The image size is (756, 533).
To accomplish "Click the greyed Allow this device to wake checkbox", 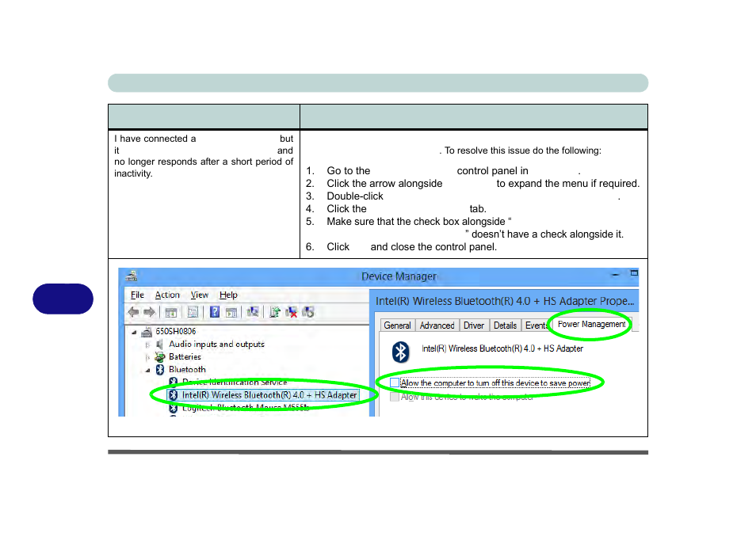I will coord(395,397).
